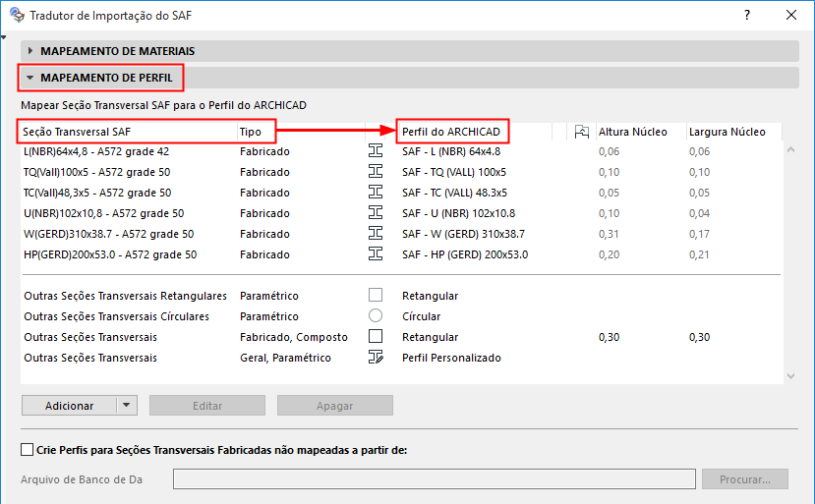Click the Perfil Personalizado custom profile icon
This screenshot has height=504, width=815.
(375, 358)
